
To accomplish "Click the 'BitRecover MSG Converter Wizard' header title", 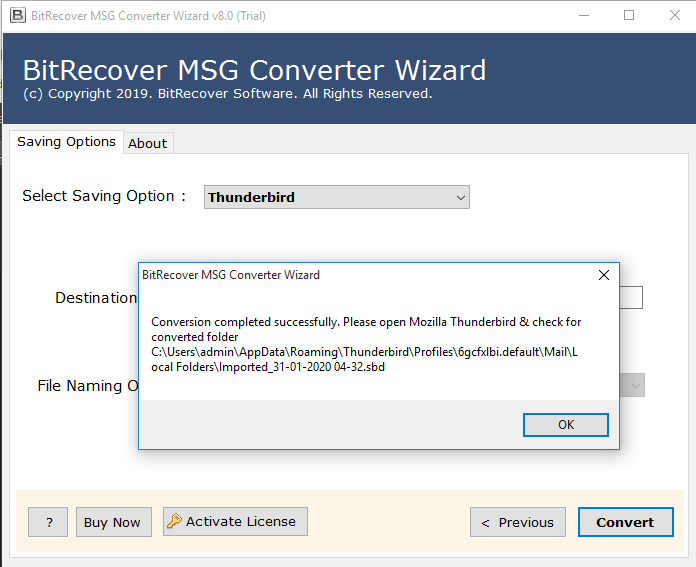I will [254, 70].
